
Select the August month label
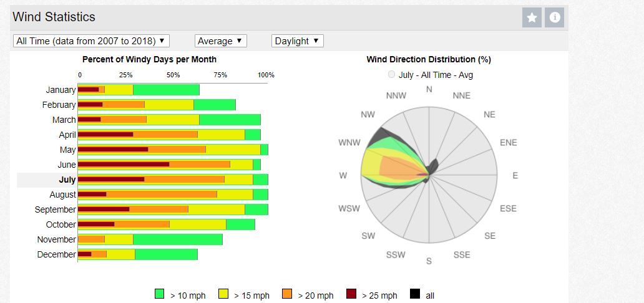coord(63,195)
